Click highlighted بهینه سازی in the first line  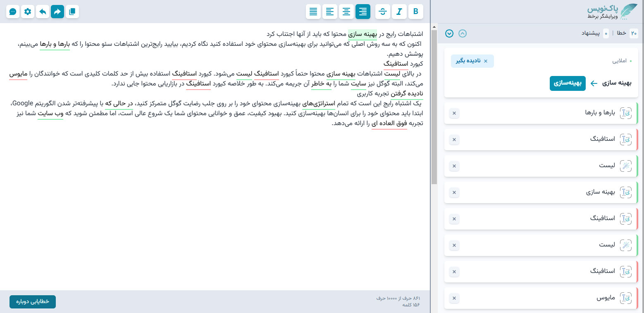pos(363,34)
